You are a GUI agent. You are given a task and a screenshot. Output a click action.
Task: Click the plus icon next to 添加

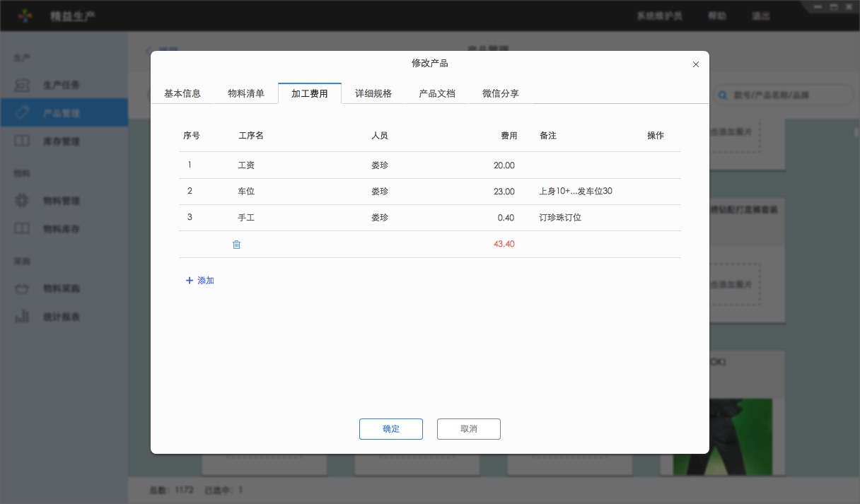pyautogui.click(x=190, y=281)
